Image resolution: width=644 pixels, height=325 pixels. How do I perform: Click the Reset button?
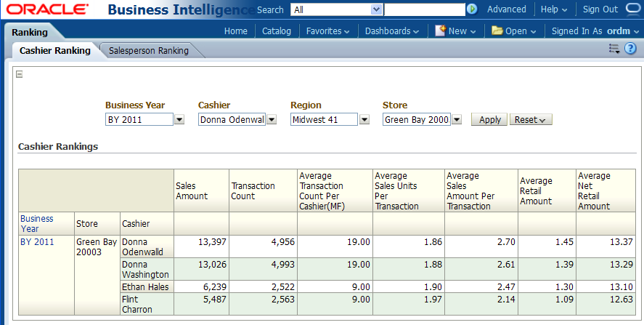coord(531,120)
